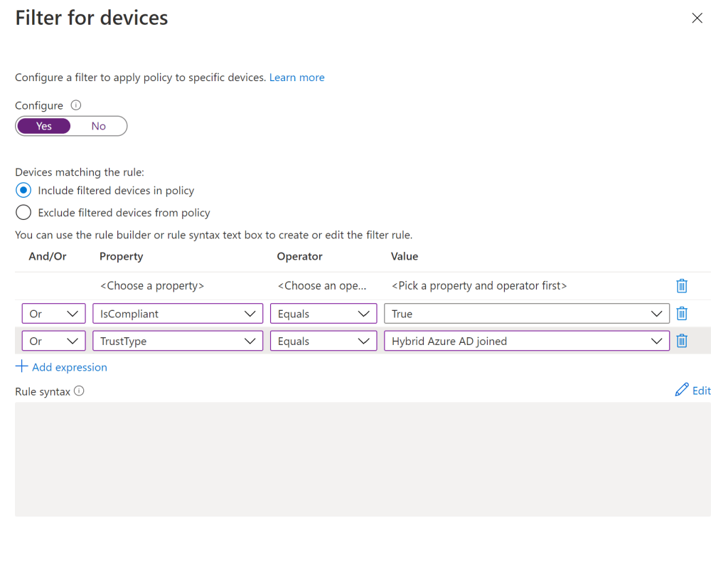Open the Hybrid Azure AD joined value dropdown
This screenshot has height=567, width=728.
(526, 341)
